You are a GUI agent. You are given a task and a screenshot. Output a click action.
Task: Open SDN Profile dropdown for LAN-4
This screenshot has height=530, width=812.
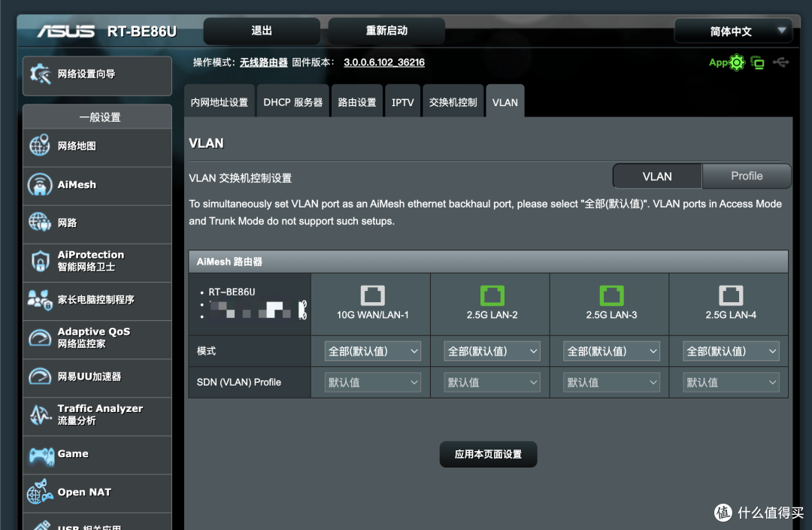[731, 383]
